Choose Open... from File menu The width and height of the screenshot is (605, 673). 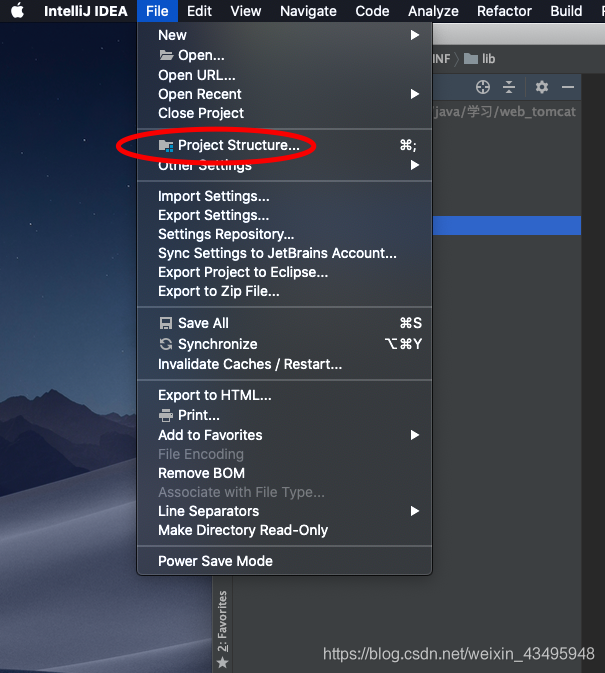tap(284, 55)
